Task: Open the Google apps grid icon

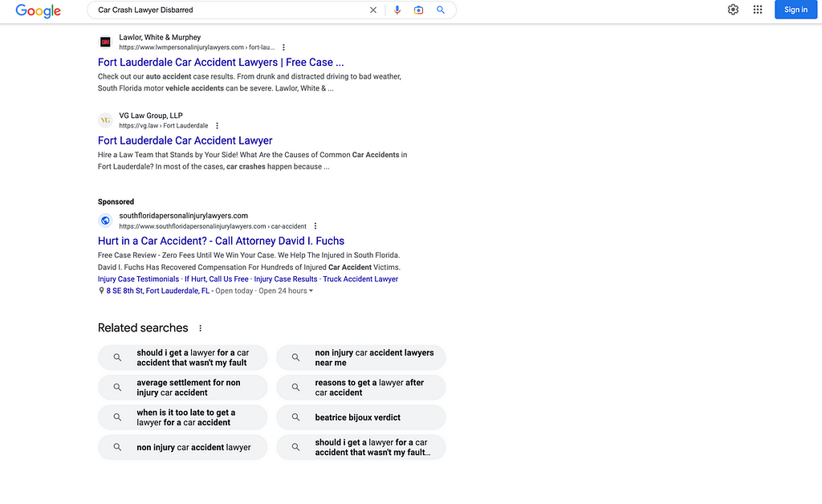Action: tap(758, 10)
